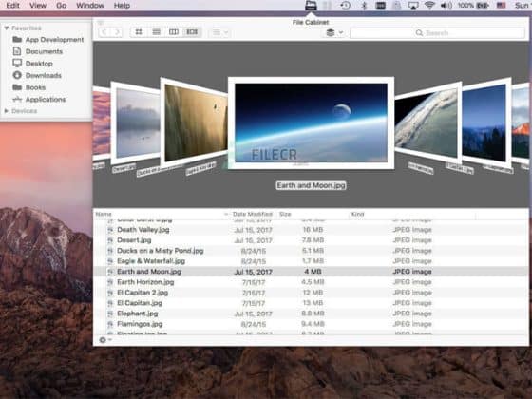Collapse the Favorites section
532x399 pixels.
(x=7, y=28)
